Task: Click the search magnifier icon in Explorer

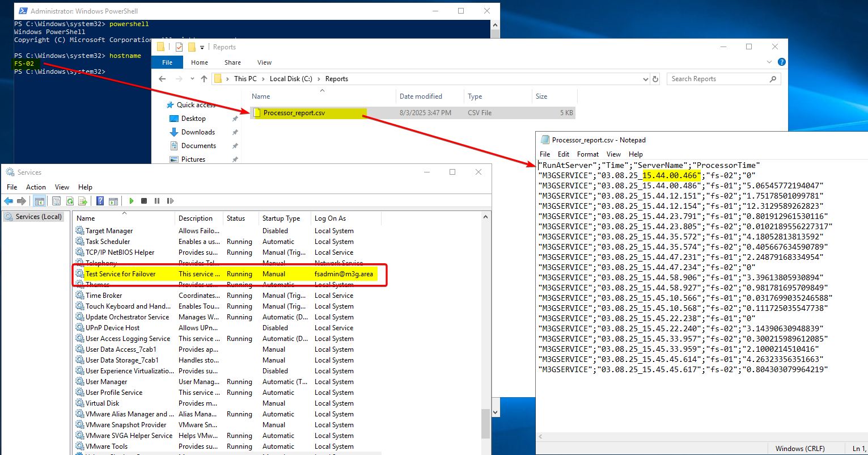Action: coord(774,79)
